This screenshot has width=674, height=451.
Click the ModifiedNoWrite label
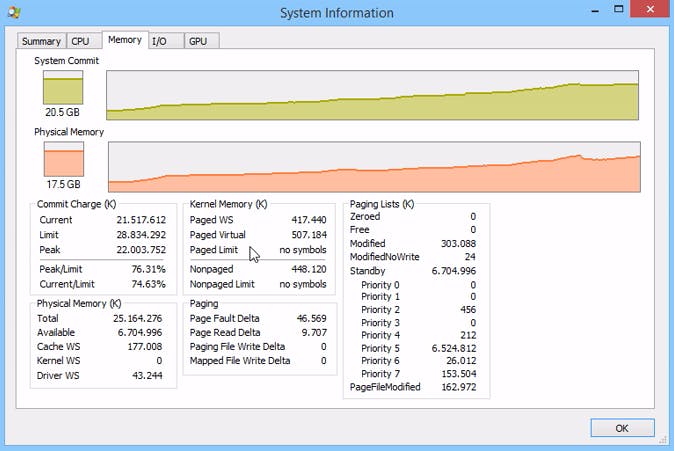[385, 257]
